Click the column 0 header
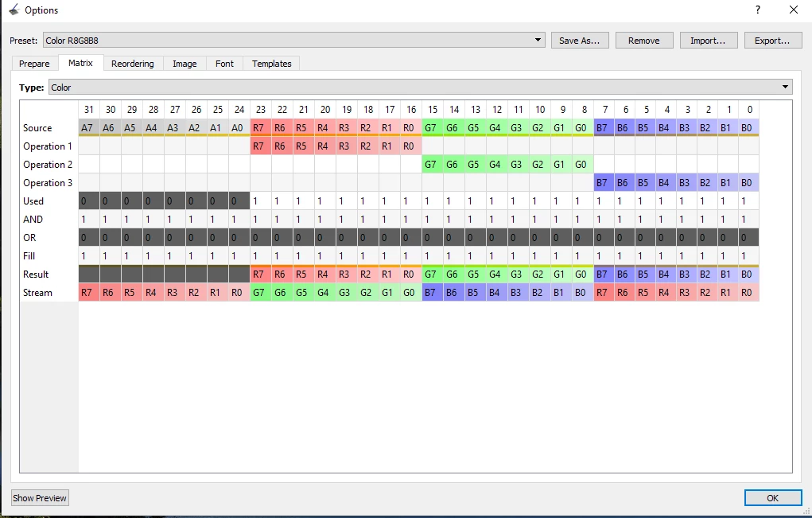 pos(749,109)
